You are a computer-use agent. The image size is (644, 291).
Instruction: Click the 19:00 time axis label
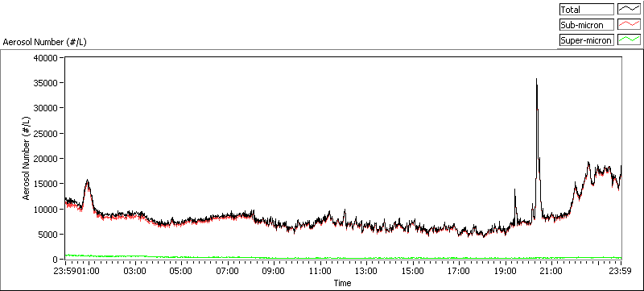pos(506,271)
